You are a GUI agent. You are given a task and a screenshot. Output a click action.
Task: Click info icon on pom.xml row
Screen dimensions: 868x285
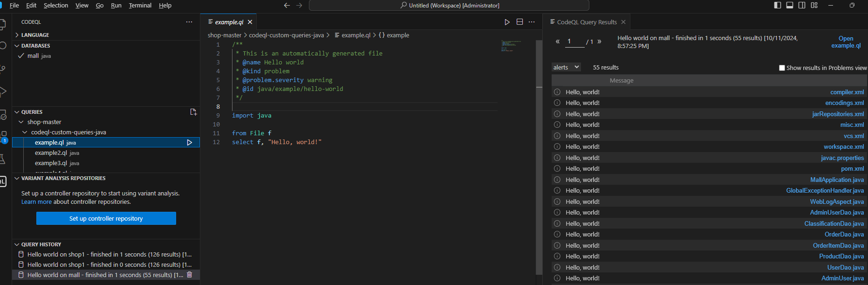[x=557, y=168]
